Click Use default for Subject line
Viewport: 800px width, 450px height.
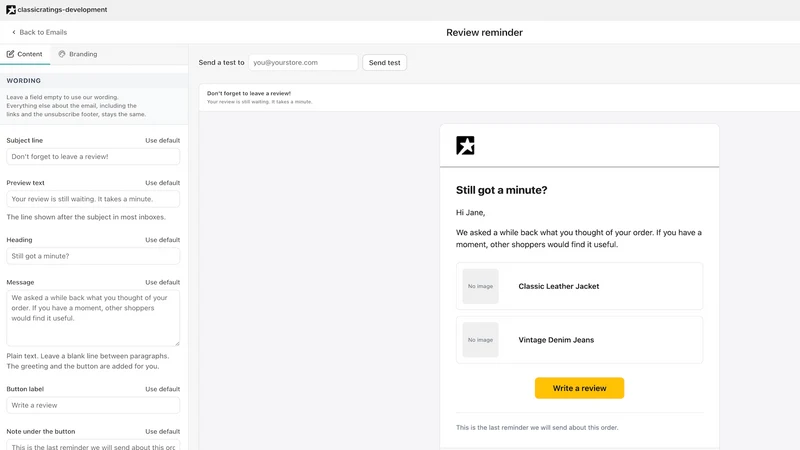coord(162,140)
